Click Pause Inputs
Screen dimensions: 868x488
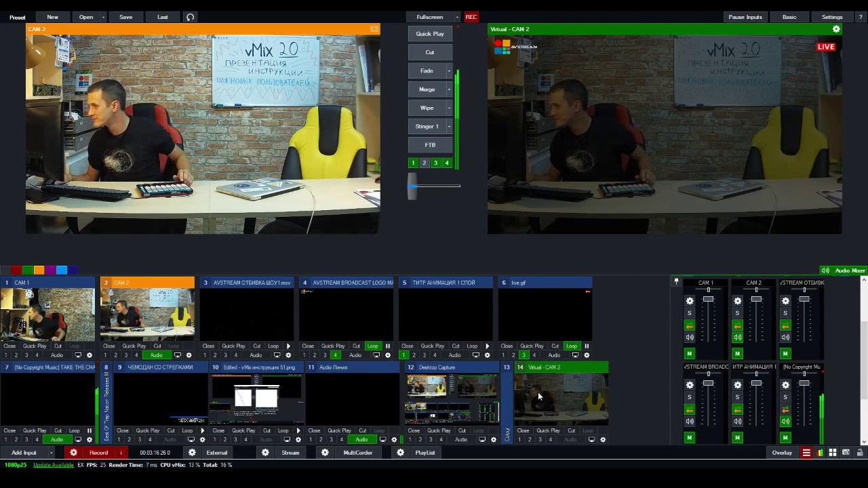click(745, 17)
